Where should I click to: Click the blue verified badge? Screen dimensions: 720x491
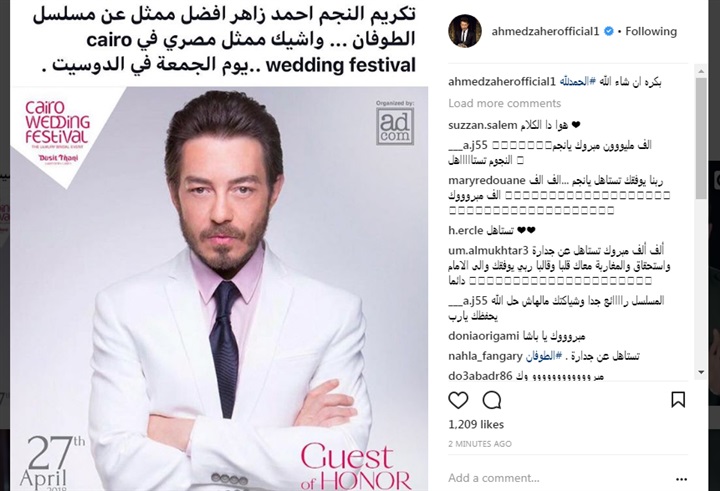pos(609,31)
